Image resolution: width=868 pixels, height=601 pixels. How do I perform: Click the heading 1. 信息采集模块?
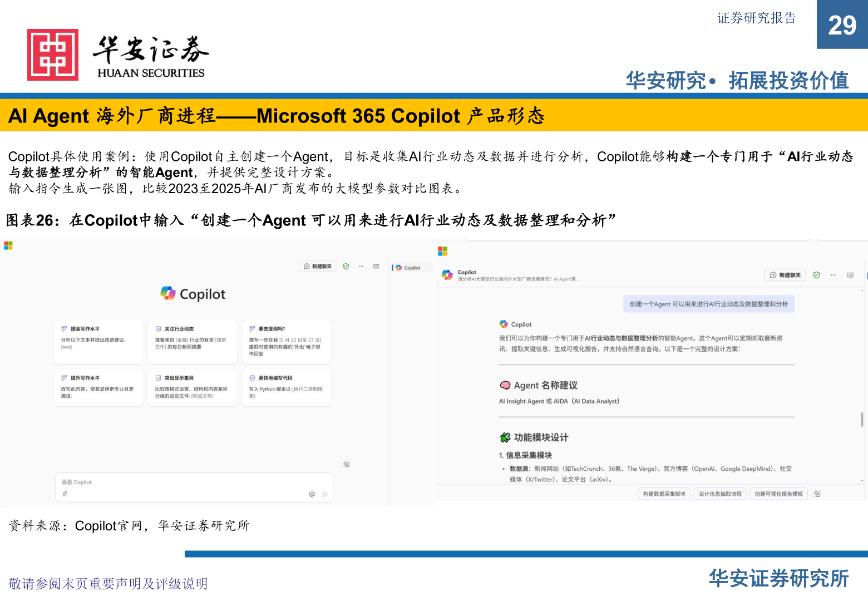point(525,455)
